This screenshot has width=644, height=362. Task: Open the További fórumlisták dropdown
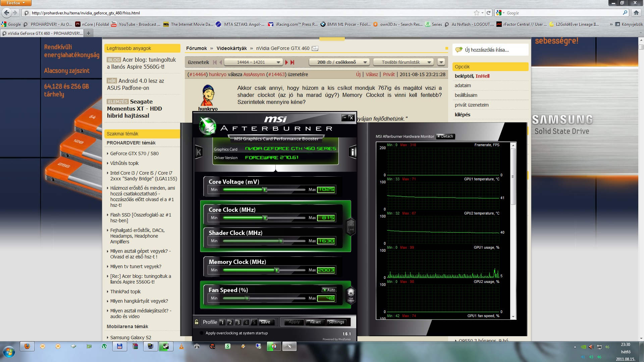point(403,62)
